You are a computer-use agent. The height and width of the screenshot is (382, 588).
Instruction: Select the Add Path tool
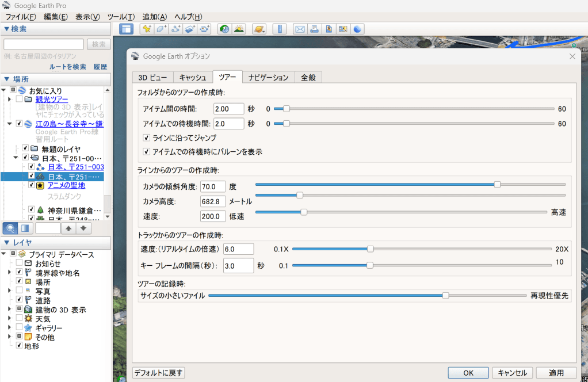176,29
